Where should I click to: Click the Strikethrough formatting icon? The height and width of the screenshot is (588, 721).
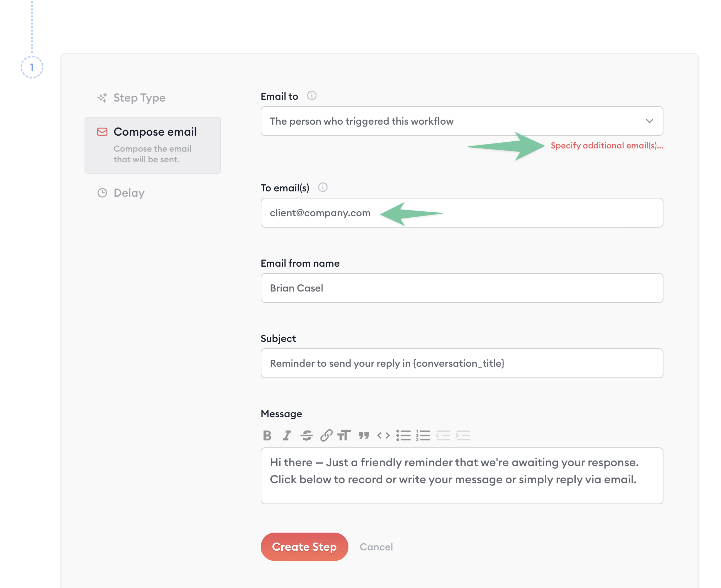tap(306, 435)
